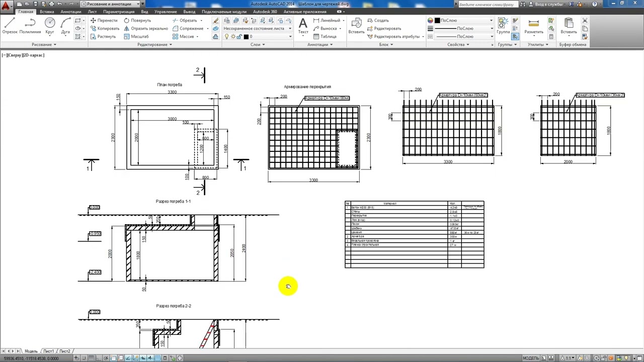The image size is (644, 362).
Task: Click Вставить block insert icon
Action: [x=356, y=26]
